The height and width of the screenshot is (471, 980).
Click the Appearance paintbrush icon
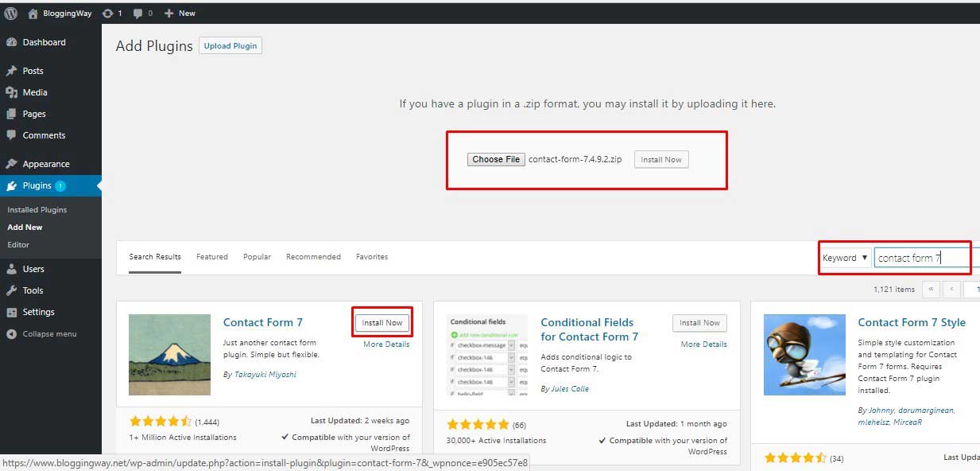pos(11,164)
